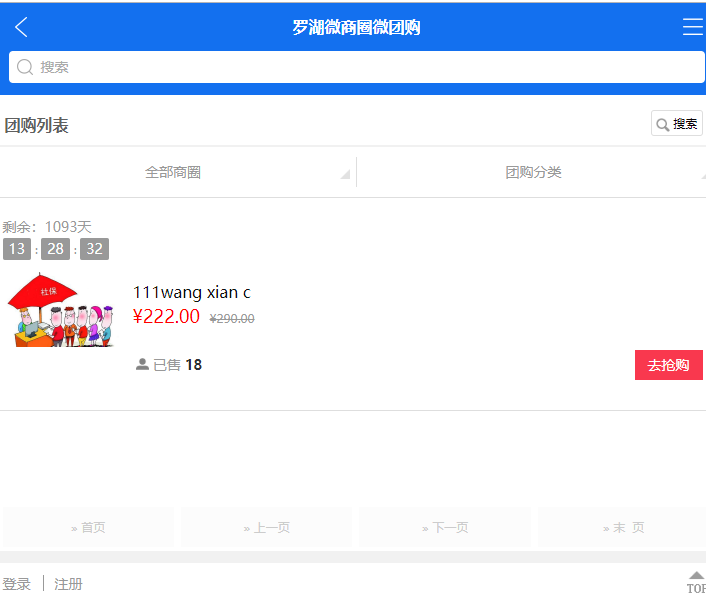The image size is (706, 600).
Task: Go to 上一页 previous page
Action: (x=267, y=527)
